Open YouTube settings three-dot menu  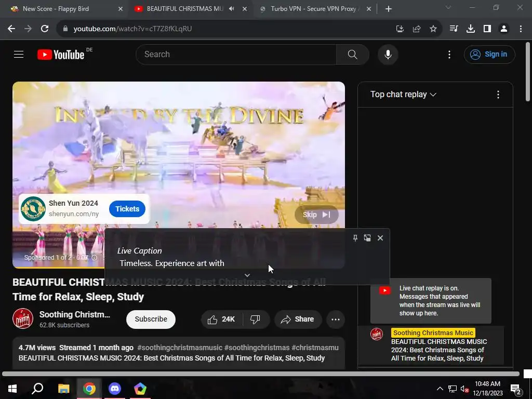point(449,54)
